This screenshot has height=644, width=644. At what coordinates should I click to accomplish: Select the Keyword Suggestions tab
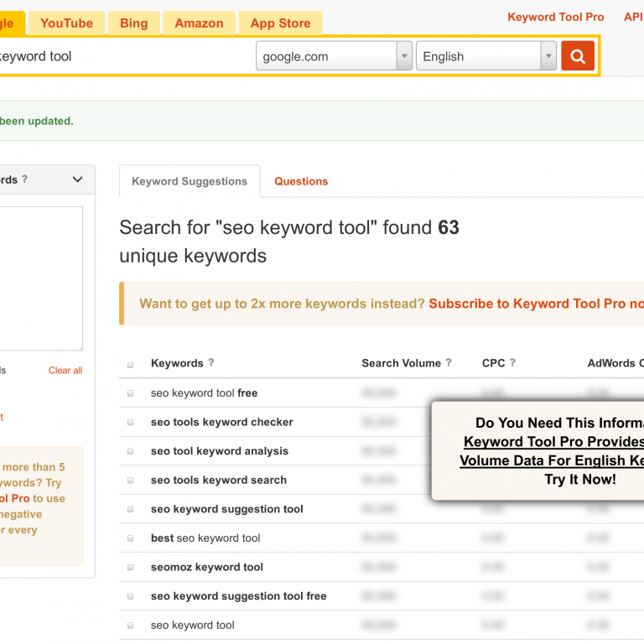[190, 181]
